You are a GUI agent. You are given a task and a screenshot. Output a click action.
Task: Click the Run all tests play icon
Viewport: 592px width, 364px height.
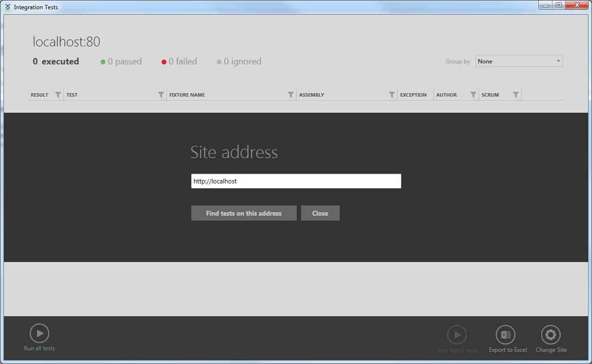point(40,334)
